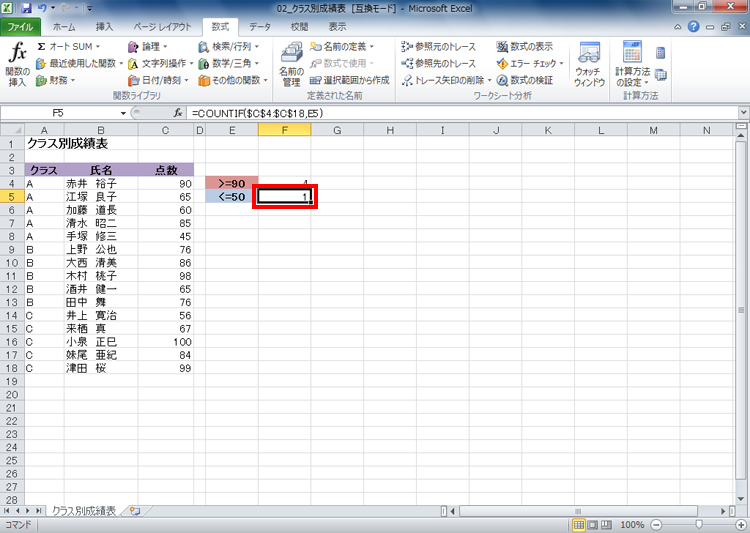
Task: Open Financial (財務) functions list
Action: point(55,80)
